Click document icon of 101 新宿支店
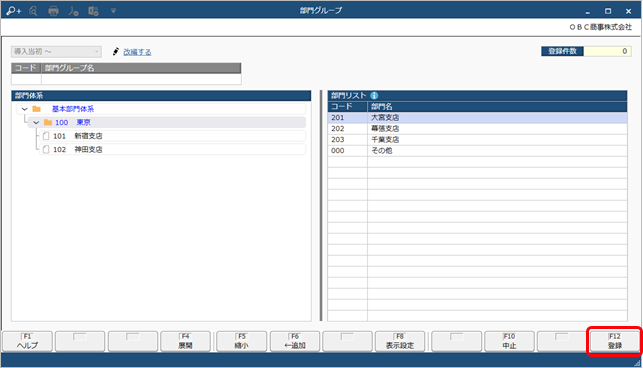The width and height of the screenshot is (643, 368). click(46, 136)
